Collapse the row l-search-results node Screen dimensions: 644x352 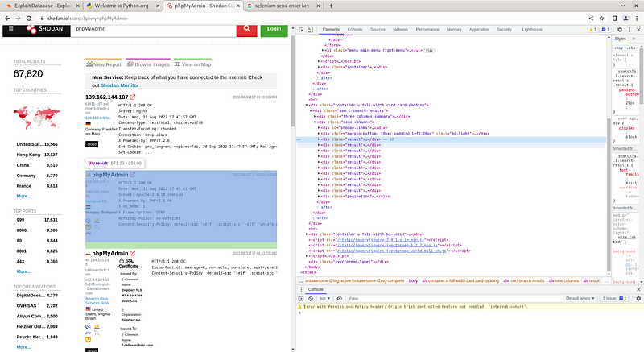point(311,111)
